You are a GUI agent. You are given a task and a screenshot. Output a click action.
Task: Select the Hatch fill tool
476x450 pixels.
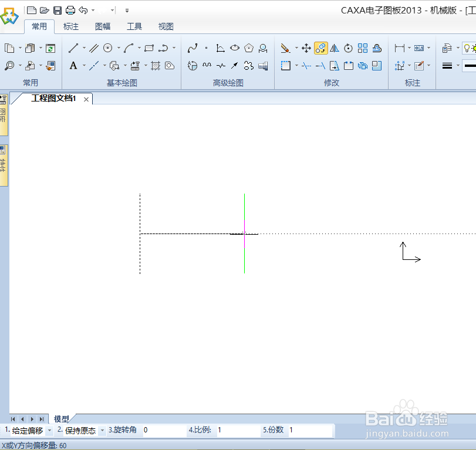pos(156,66)
